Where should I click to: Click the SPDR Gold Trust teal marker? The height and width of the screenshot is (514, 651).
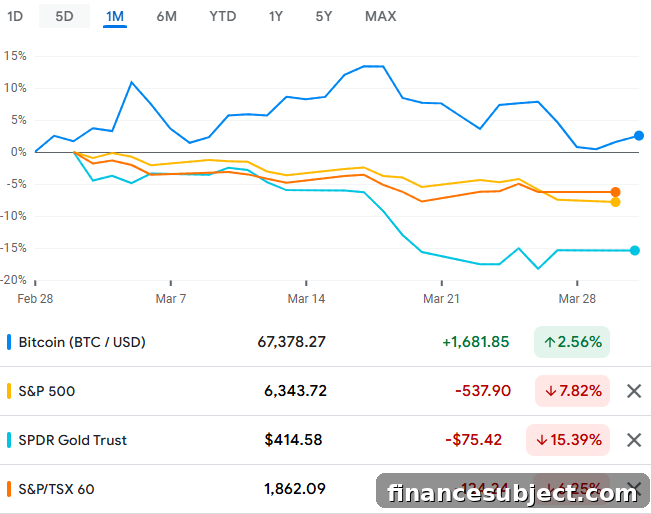click(9, 440)
